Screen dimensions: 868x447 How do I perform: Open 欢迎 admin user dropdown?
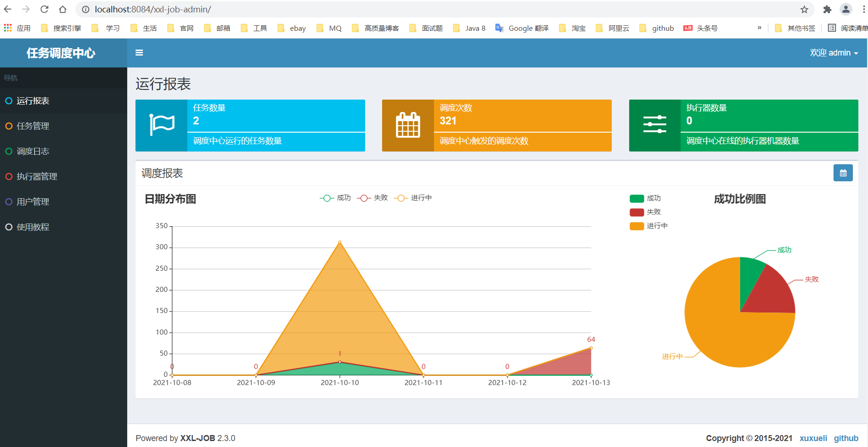(x=834, y=53)
